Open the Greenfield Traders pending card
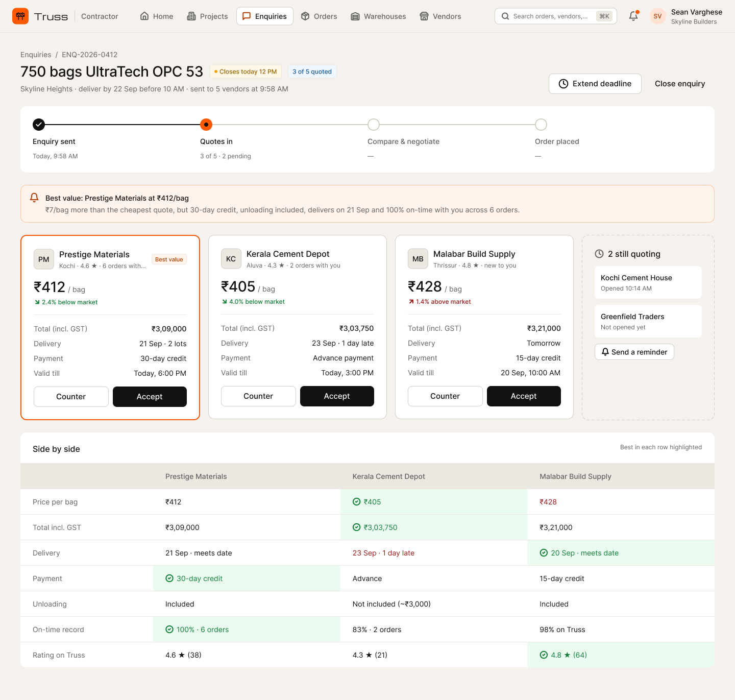 coord(648,321)
